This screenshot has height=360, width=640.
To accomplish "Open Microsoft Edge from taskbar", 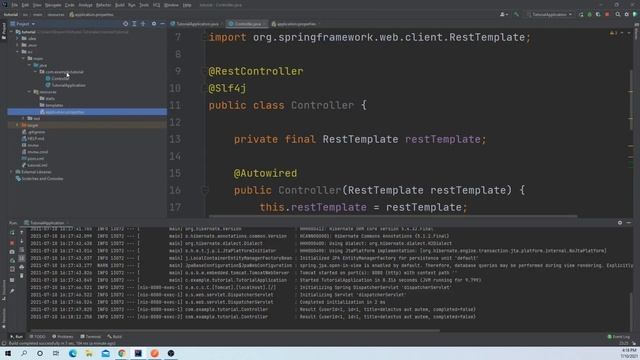I will [x=73, y=353].
